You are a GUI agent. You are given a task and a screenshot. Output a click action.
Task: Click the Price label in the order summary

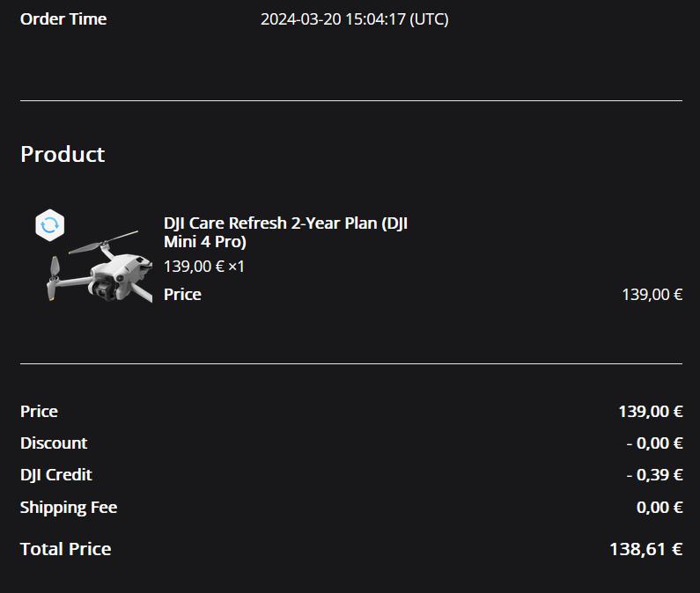pyautogui.click(x=39, y=412)
